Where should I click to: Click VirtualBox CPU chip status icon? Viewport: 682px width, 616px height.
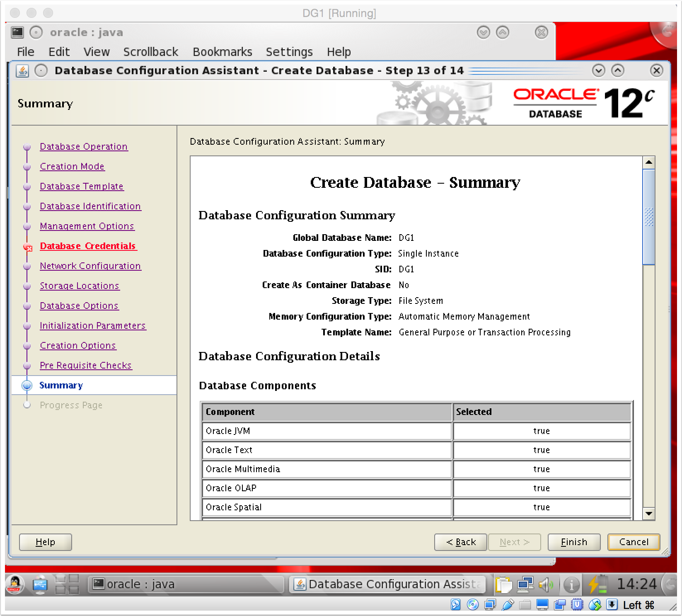tap(577, 605)
